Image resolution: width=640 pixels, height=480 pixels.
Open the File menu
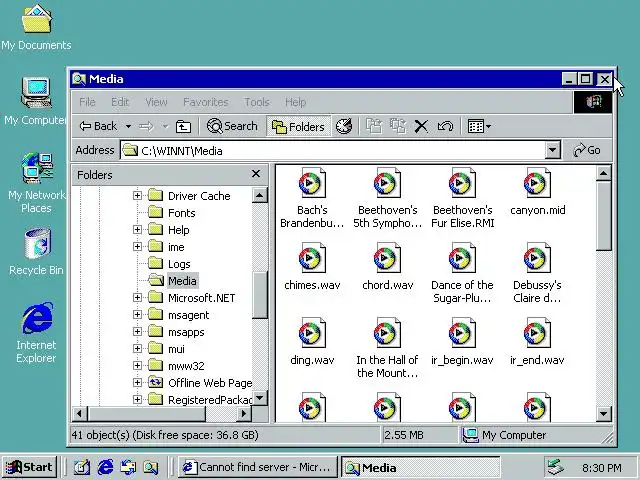(87, 102)
